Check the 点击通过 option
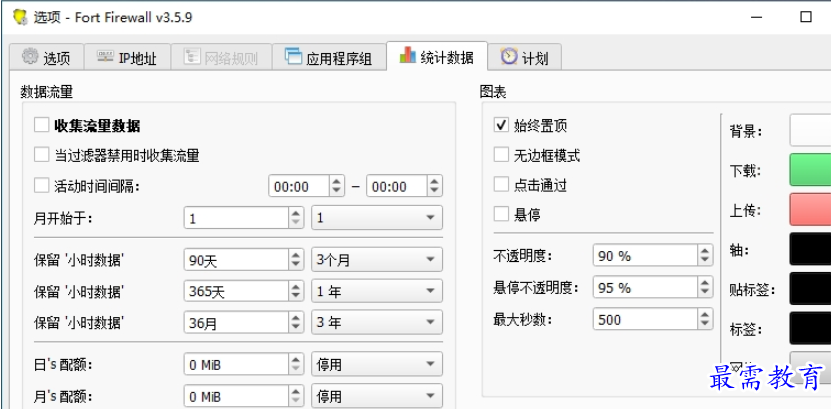Image resolution: width=831 pixels, height=409 pixels. tap(502, 185)
